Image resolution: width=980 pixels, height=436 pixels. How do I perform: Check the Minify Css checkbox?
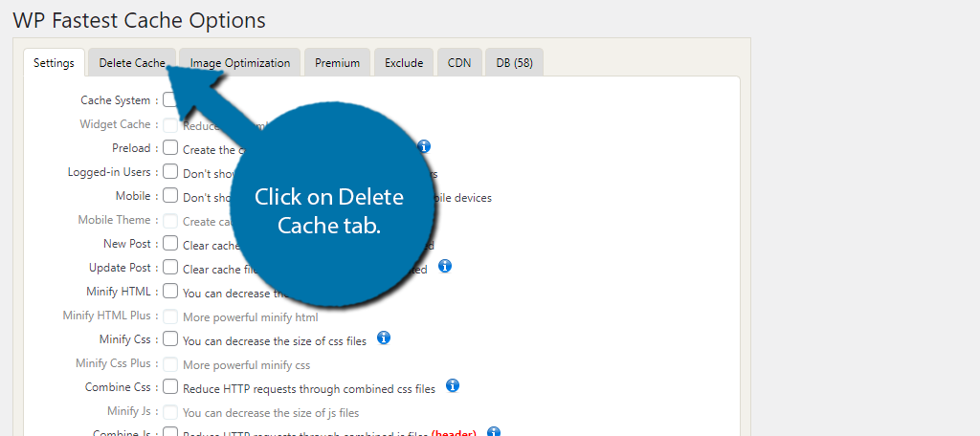(170, 339)
